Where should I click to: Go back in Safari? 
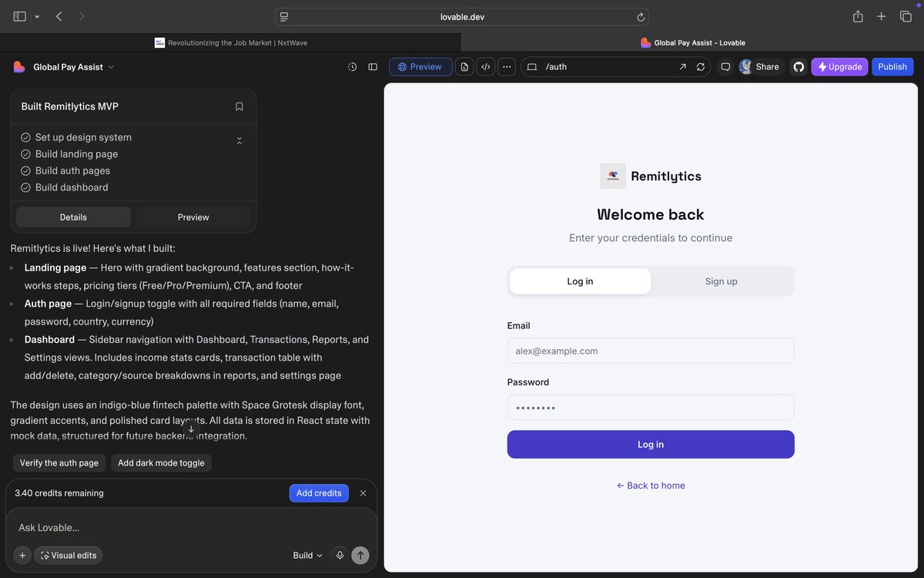tap(59, 16)
